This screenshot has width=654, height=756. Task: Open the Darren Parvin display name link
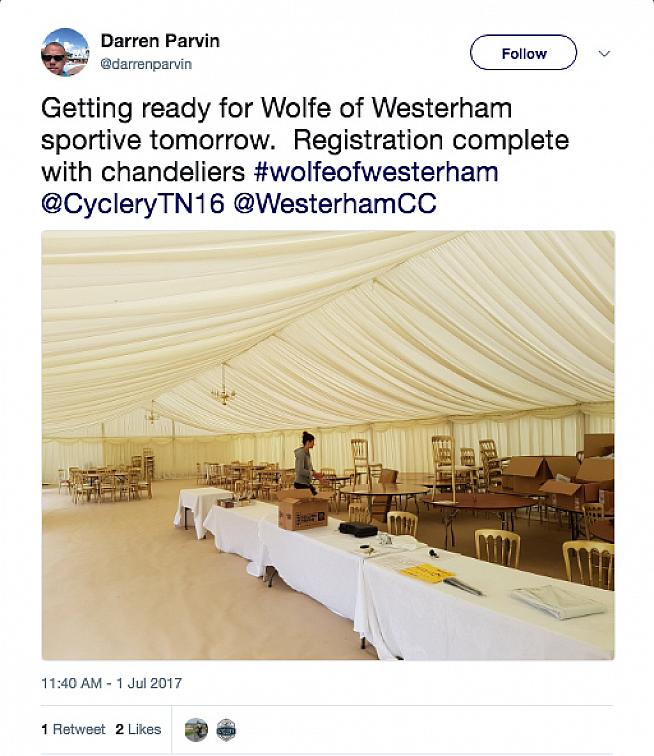point(160,41)
